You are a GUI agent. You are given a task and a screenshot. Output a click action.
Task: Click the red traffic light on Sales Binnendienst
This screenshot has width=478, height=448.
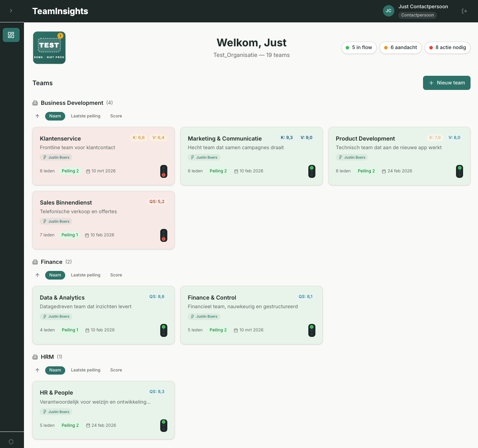click(164, 236)
